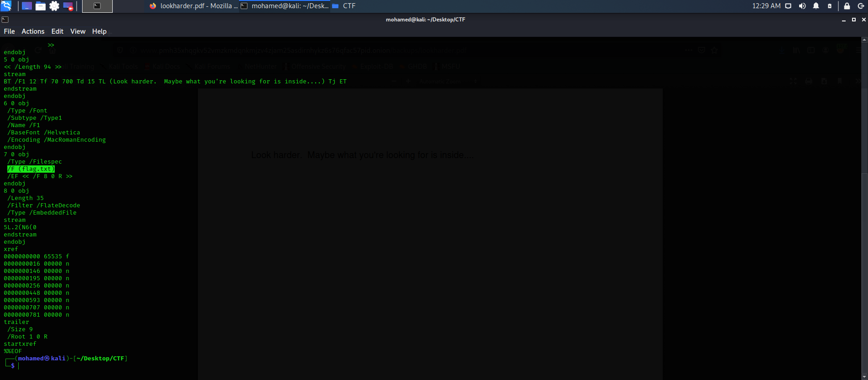Open the Kali applications menu
The image size is (868, 380).
tap(6, 6)
